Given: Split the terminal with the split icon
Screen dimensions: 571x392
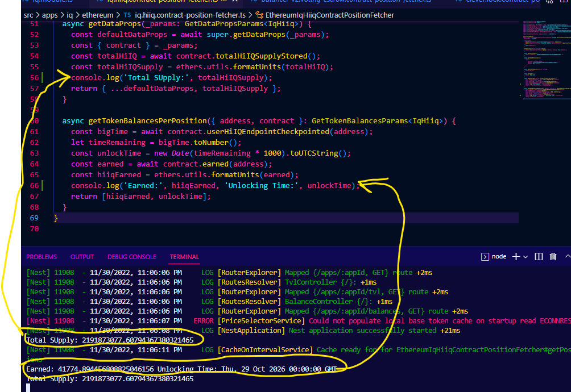Looking at the screenshot, I should point(537,257).
